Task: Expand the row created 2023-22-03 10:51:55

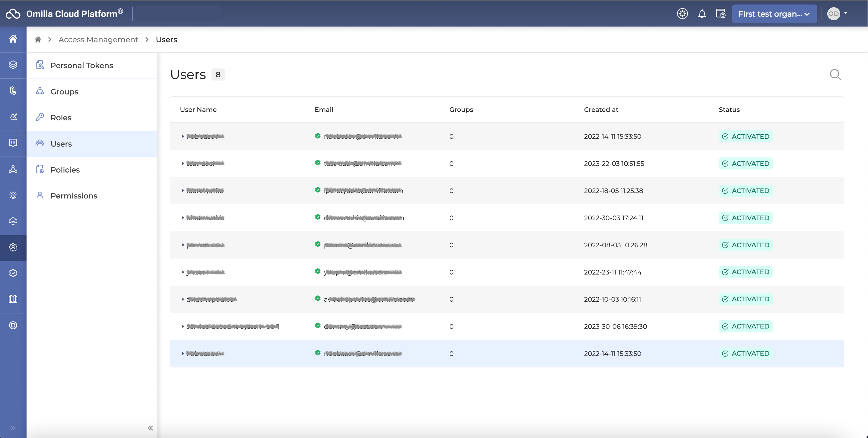Action: coord(183,163)
